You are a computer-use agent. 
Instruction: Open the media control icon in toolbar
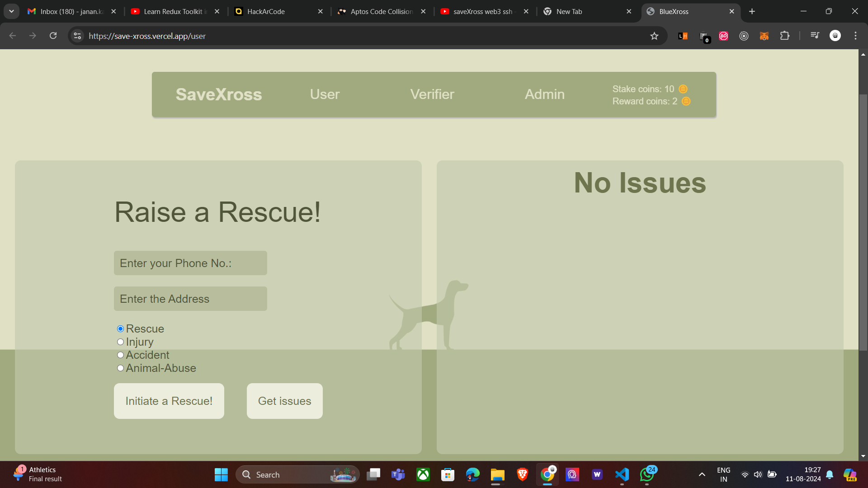pyautogui.click(x=815, y=35)
